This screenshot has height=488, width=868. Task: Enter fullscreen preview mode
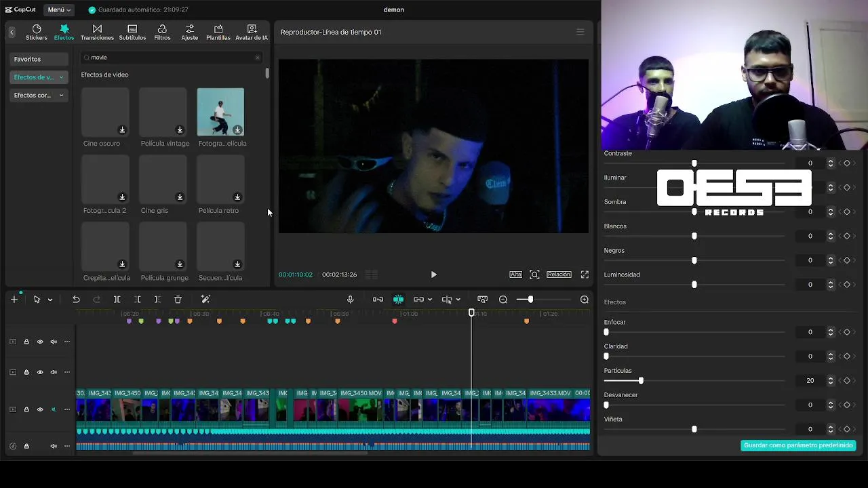tap(585, 274)
